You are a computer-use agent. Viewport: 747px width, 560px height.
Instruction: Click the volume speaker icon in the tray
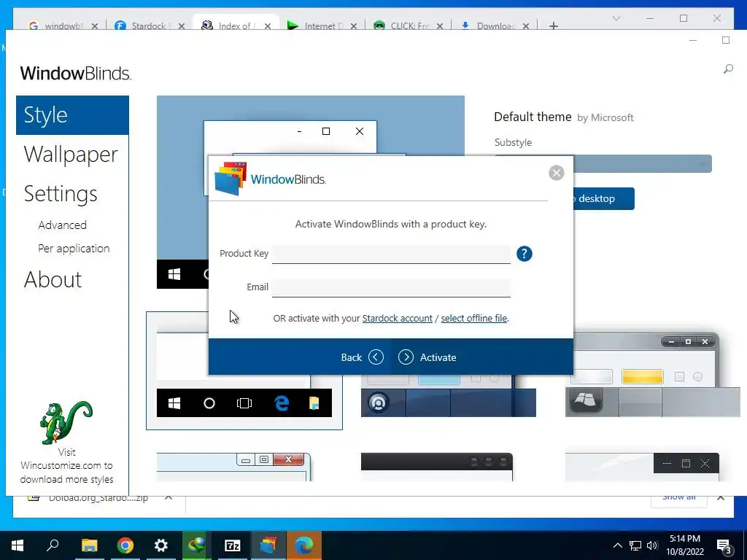point(652,545)
